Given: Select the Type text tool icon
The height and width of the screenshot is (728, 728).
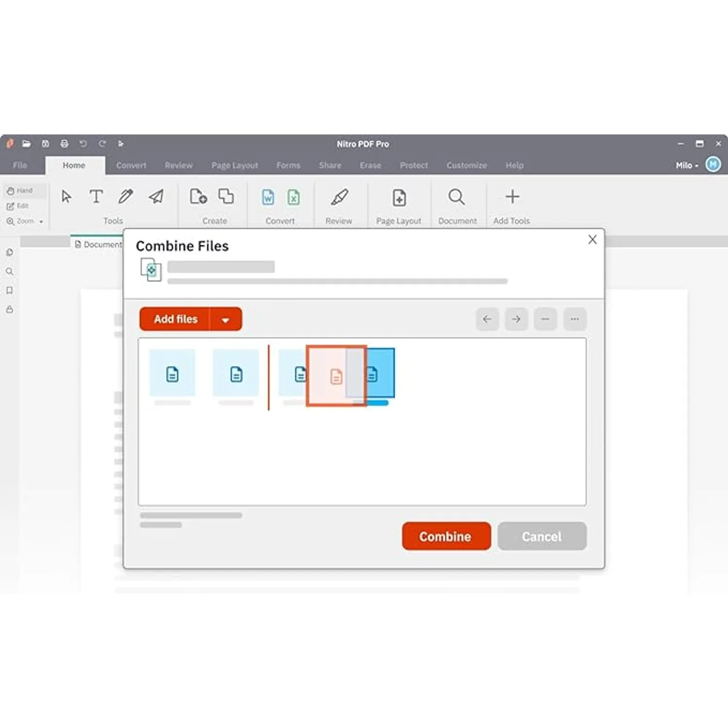Looking at the screenshot, I should coord(96,197).
